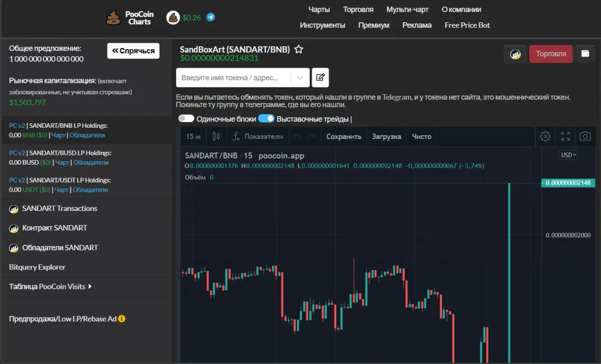Viewport: 601px width, 364px height.
Task: Click the Спрячься hide button
Action: pyautogui.click(x=133, y=51)
